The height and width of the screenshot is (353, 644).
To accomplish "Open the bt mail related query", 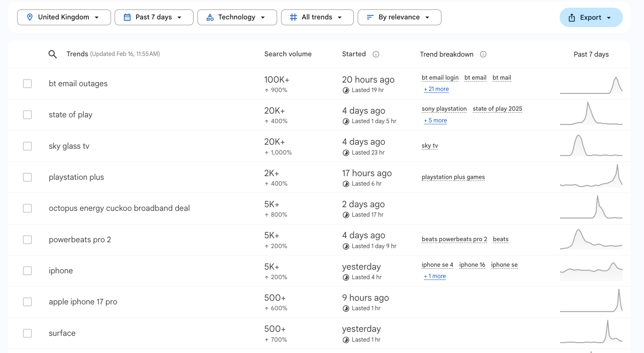I will point(502,77).
